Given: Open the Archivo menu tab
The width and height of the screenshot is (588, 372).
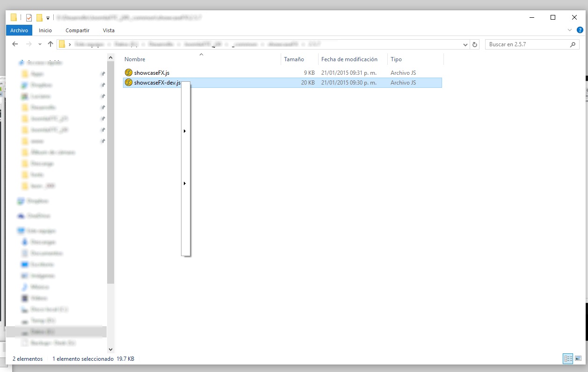Looking at the screenshot, I should pyautogui.click(x=19, y=30).
